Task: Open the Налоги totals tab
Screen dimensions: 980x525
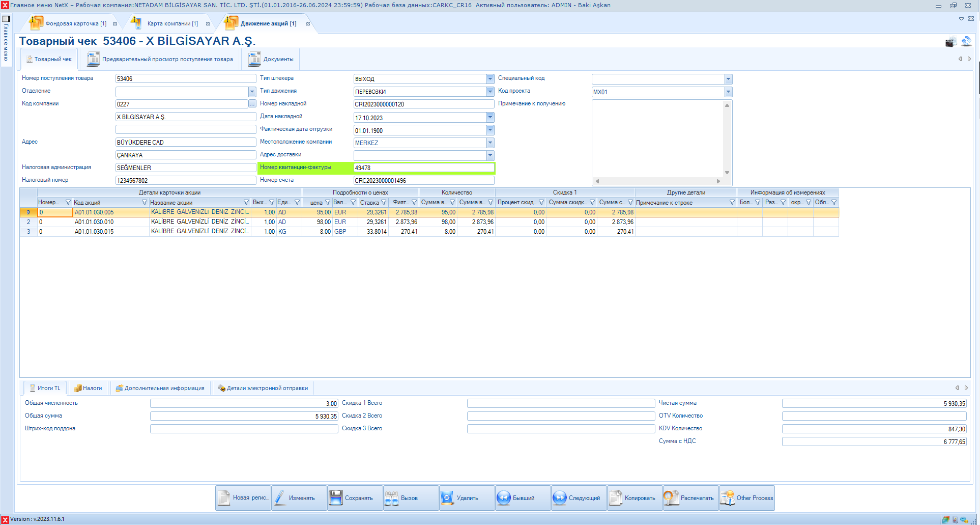Action: (89, 388)
